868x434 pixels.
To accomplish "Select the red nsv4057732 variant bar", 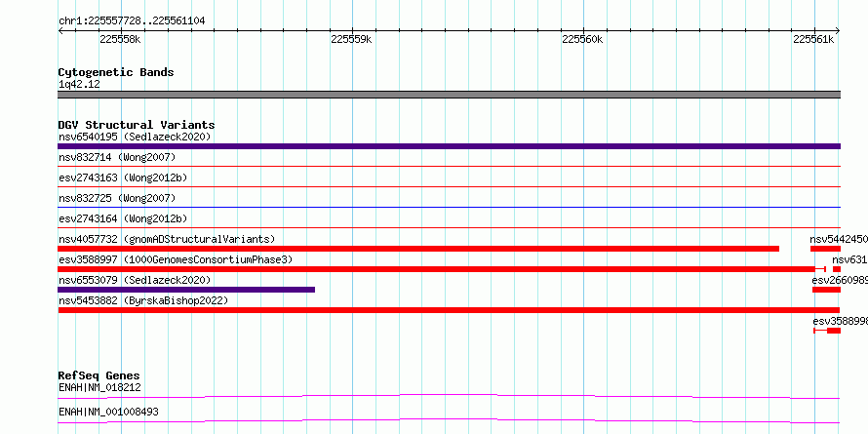I will tap(418, 249).
